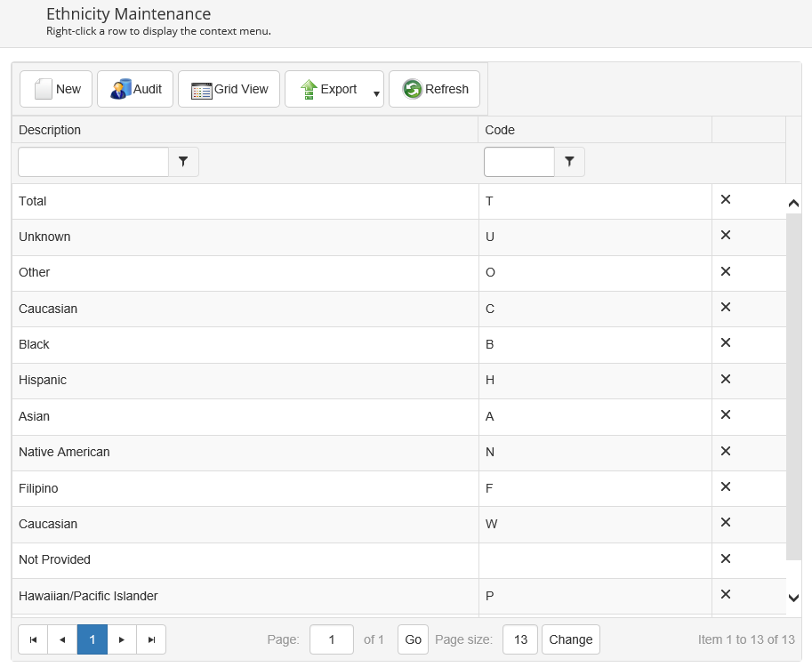Remove the Not Provided row
The image size is (812, 667).
pos(725,559)
